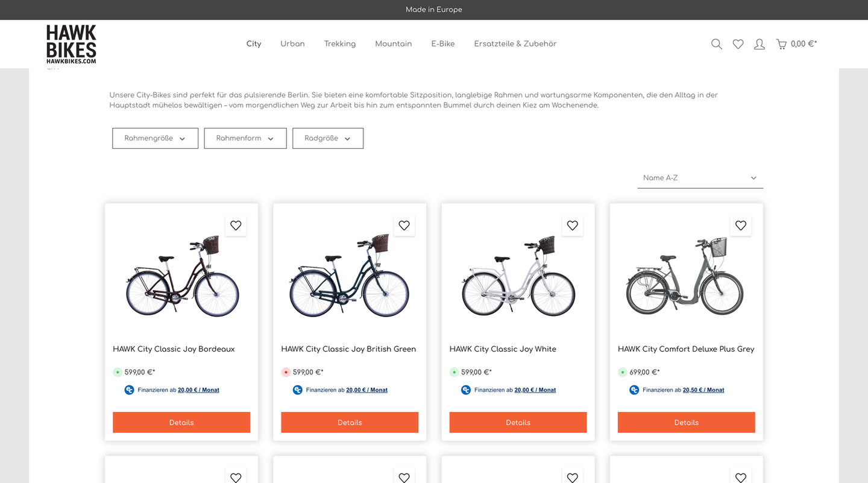This screenshot has height=483, width=868.
Task: Click red availability dot for British Green
Action: click(286, 372)
